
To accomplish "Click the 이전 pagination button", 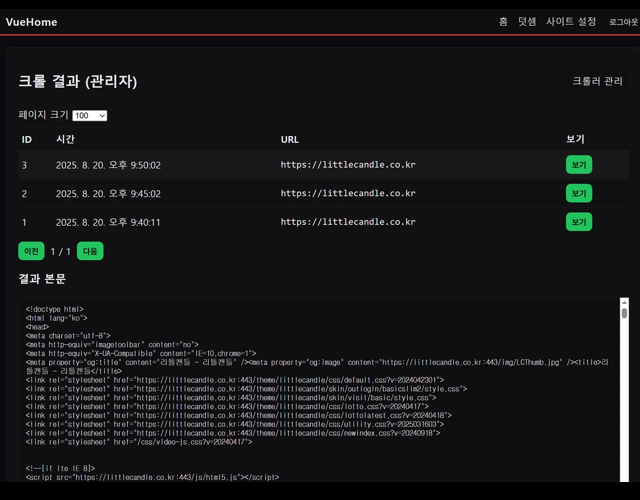I will point(31,251).
